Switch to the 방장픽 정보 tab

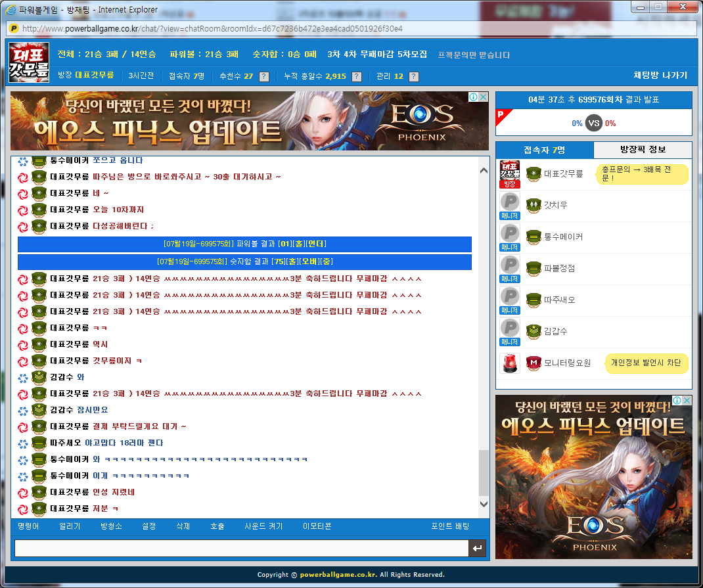[x=643, y=150]
